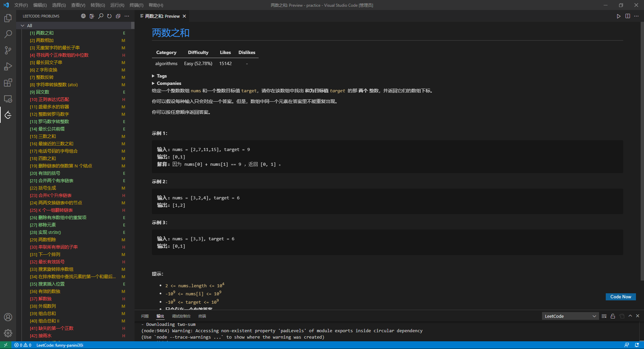Click the Code Now button
Image resolution: width=644 pixels, height=349 pixels.
[620, 297]
